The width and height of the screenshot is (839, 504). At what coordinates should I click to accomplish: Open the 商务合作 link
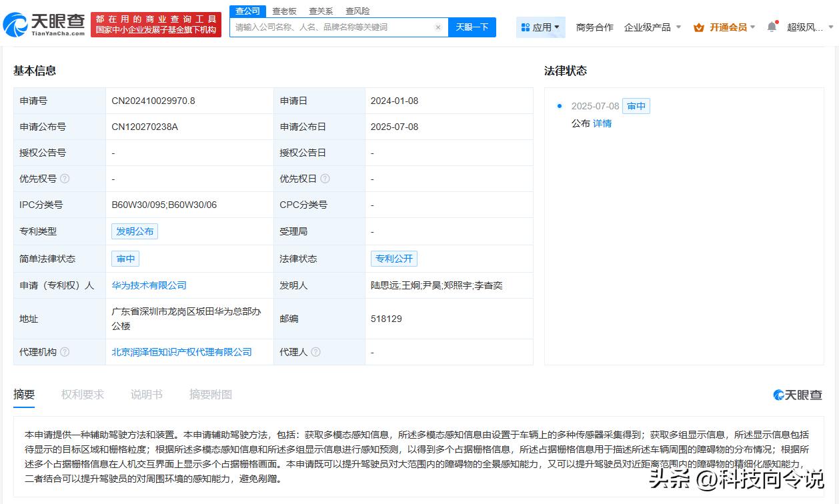pos(594,27)
